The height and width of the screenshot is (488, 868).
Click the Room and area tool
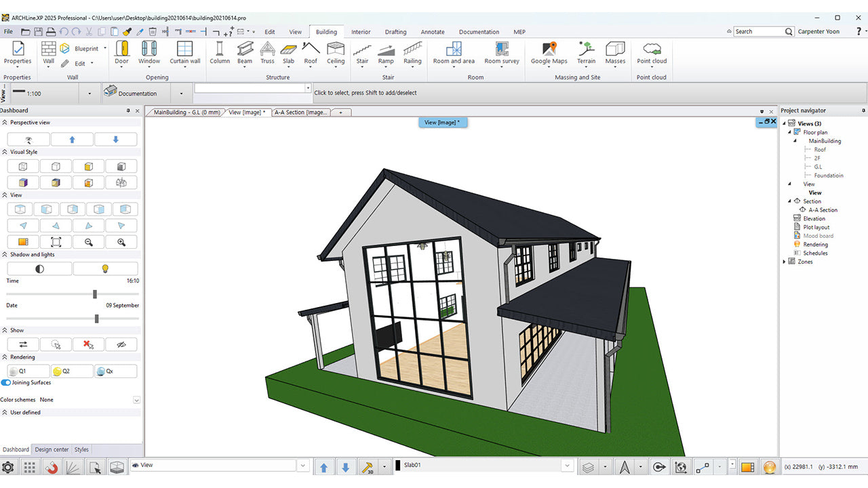(454, 52)
